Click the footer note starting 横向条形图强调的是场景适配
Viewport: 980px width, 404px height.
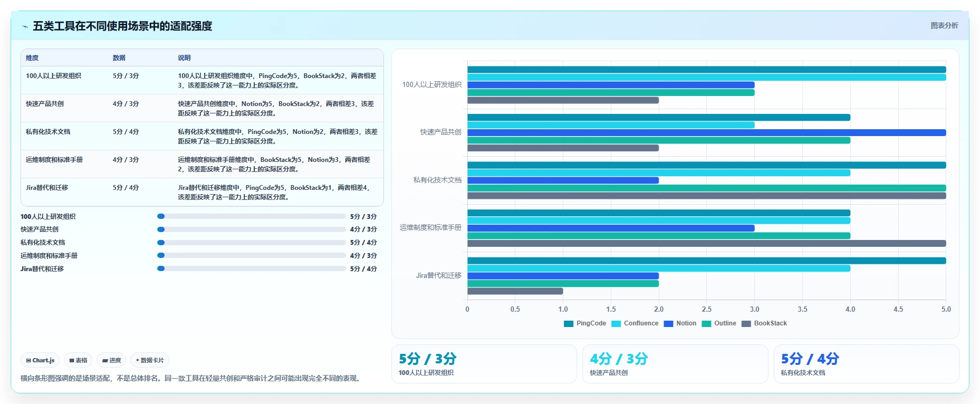[x=192, y=378]
